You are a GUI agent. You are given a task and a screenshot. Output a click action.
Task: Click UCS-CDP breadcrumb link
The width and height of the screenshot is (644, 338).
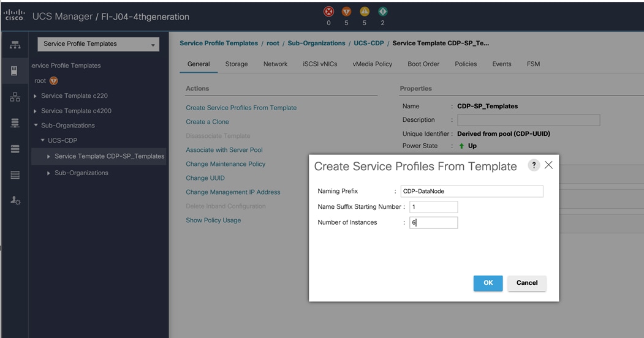(x=369, y=43)
